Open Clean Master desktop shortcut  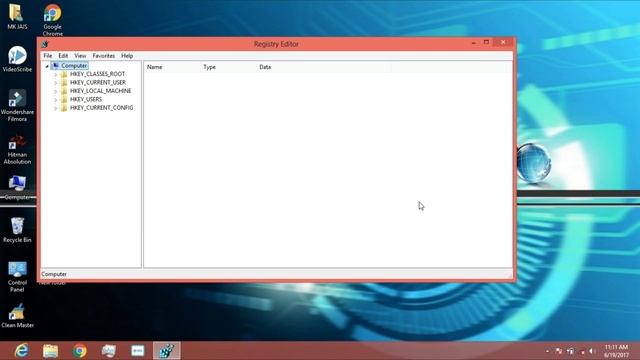[x=17, y=316]
